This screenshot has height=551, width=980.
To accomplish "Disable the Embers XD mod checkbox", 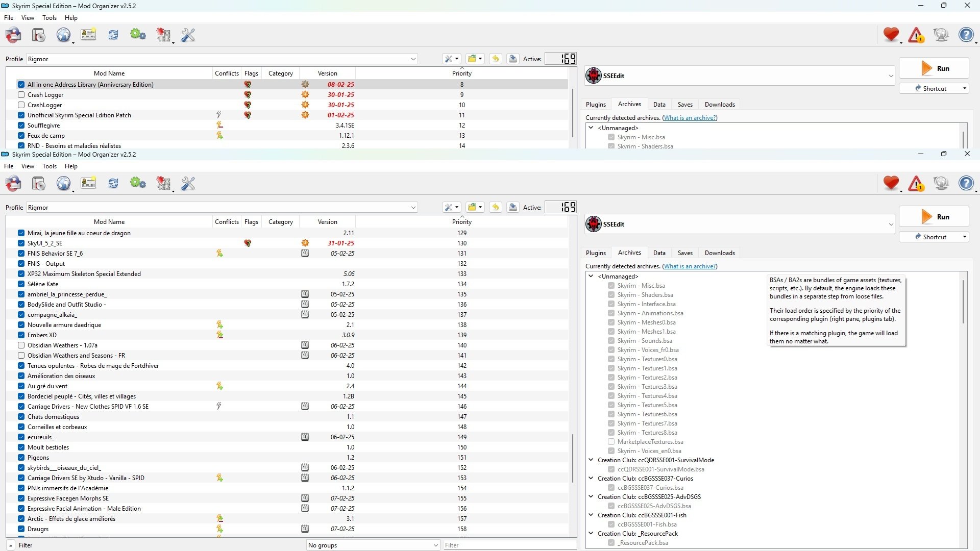I will coord(21,335).
